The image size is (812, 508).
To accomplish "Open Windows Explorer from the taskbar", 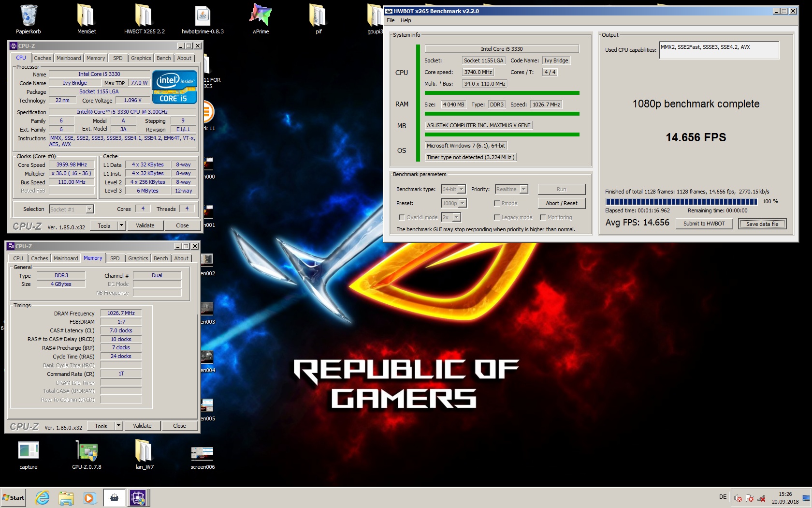I will [x=66, y=498].
